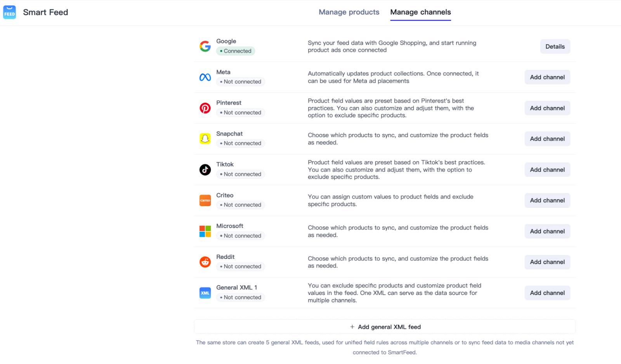Click the Tiktok logo icon
The width and height of the screenshot is (621, 364).
tap(205, 170)
